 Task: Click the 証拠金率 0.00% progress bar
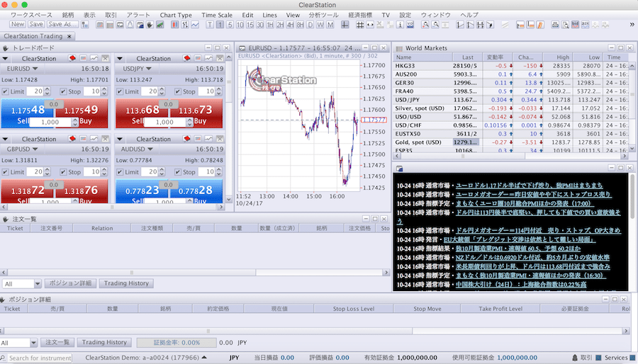(x=177, y=343)
